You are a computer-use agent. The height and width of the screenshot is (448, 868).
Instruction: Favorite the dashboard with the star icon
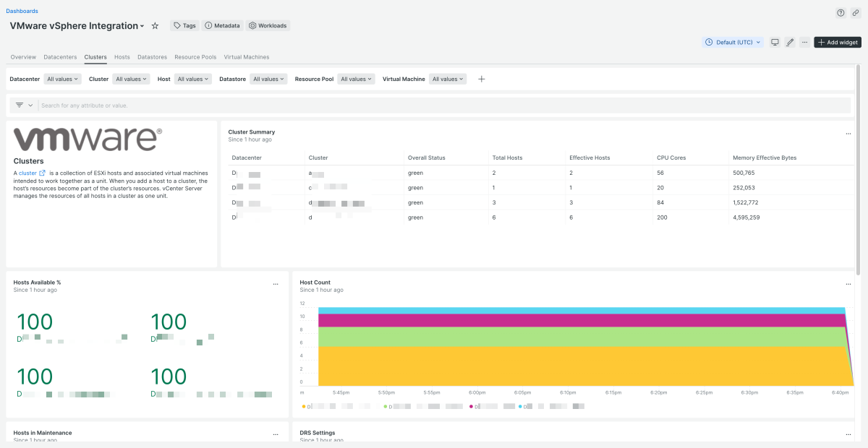[x=155, y=25]
